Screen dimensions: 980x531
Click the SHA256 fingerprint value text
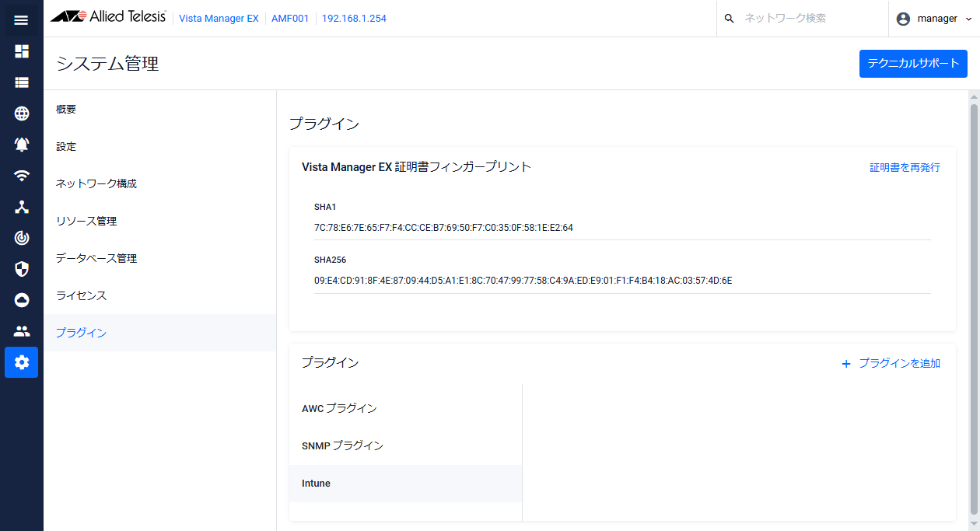tap(523, 281)
